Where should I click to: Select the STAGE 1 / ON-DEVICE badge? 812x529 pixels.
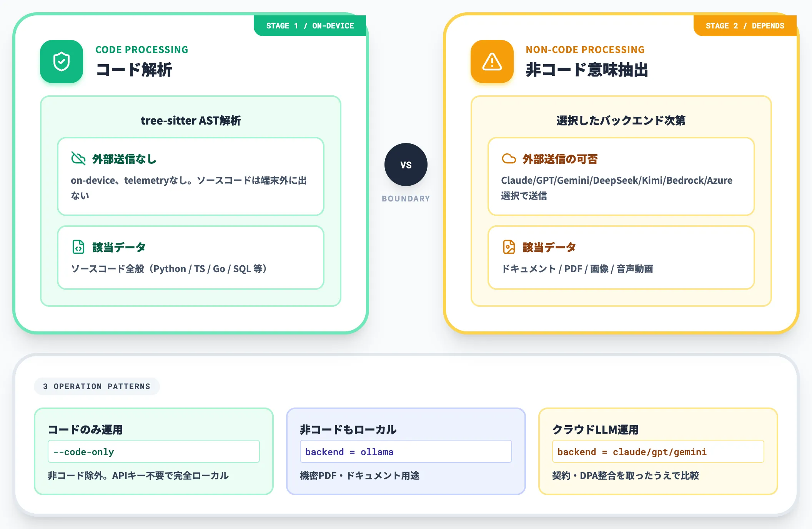(310, 26)
